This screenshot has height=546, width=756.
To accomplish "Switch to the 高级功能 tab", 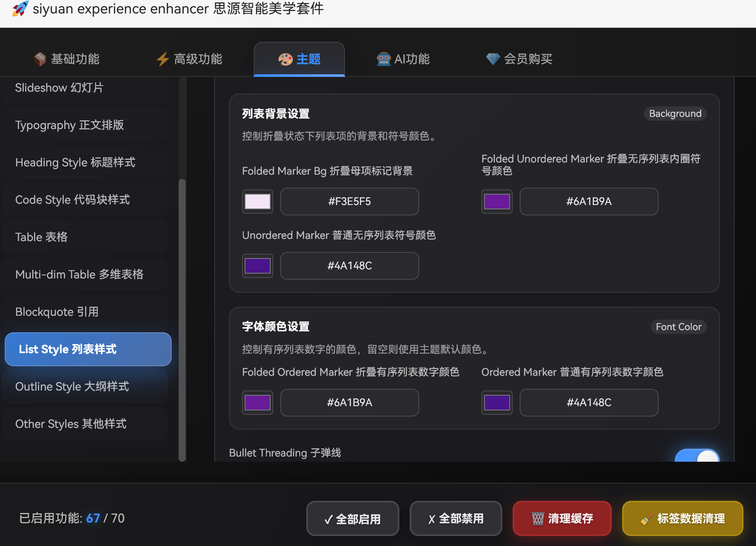I will pyautogui.click(x=189, y=59).
